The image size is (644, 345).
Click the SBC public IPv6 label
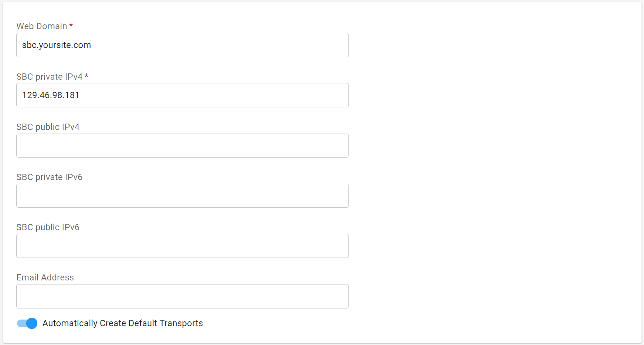[48, 227]
